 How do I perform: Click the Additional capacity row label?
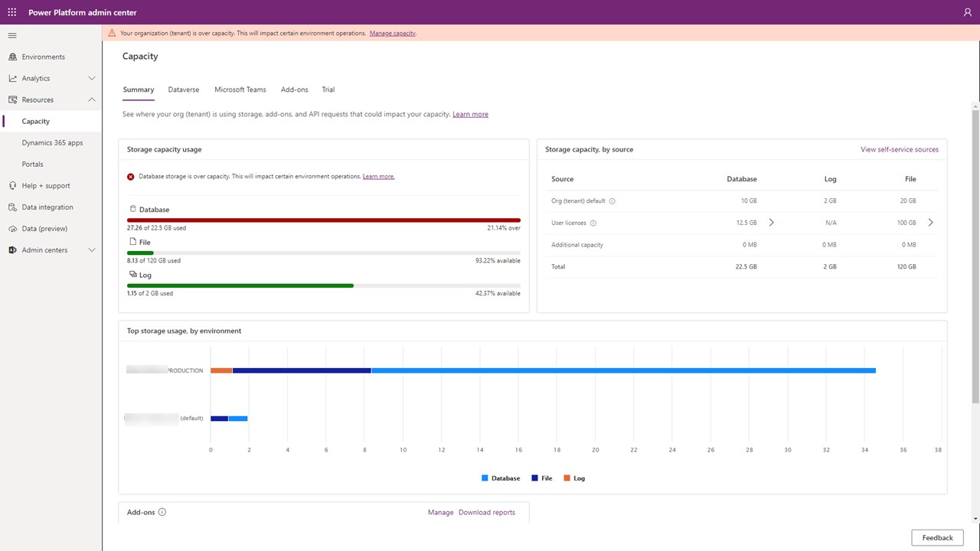pyautogui.click(x=577, y=245)
